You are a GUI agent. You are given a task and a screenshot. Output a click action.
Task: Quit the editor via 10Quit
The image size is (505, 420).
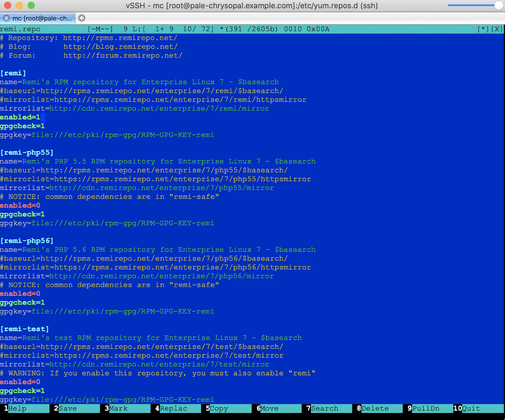[x=478, y=408]
